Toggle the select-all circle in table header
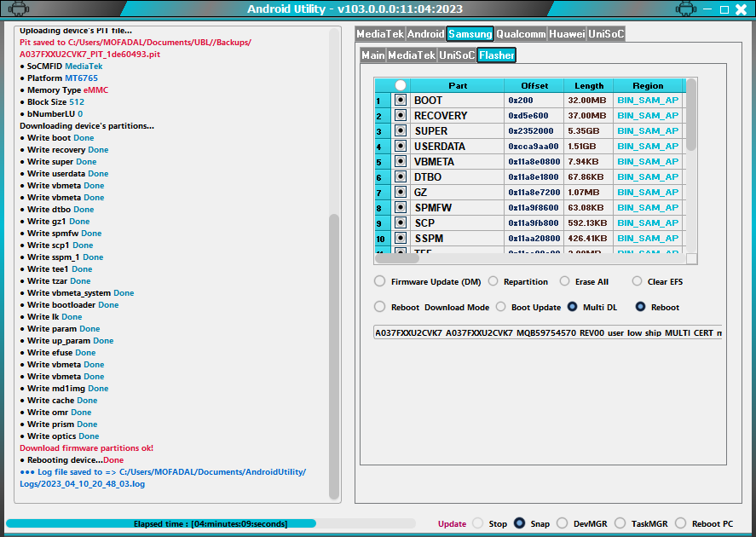 pyautogui.click(x=401, y=85)
